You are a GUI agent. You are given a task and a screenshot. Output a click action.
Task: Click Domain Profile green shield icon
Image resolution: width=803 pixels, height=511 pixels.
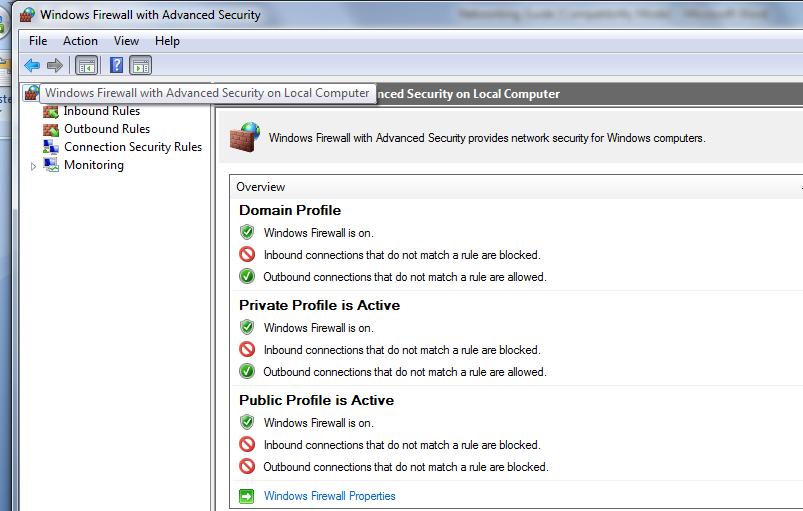247,232
